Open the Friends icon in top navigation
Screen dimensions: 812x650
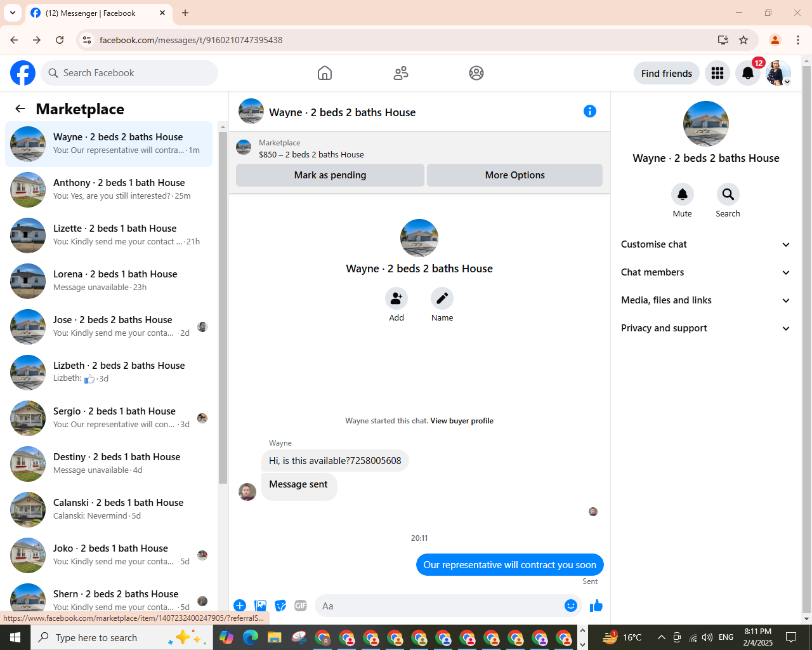(x=401, y=73)
